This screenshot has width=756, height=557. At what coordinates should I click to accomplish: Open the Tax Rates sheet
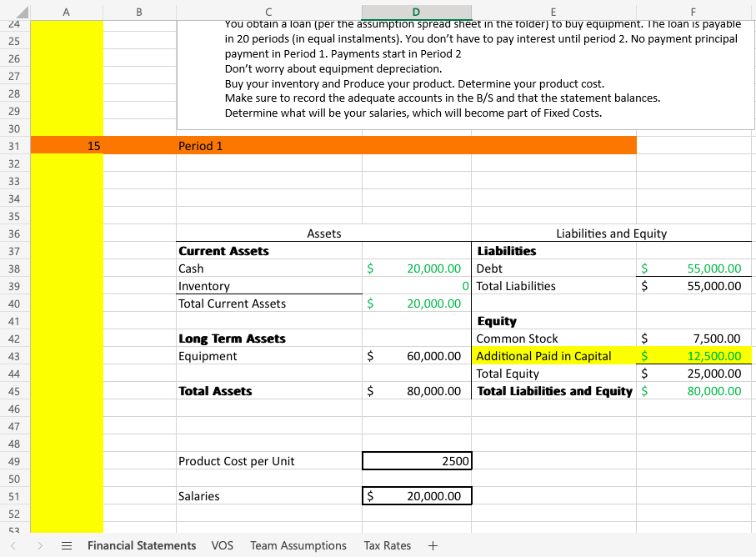tap(387, 545)
